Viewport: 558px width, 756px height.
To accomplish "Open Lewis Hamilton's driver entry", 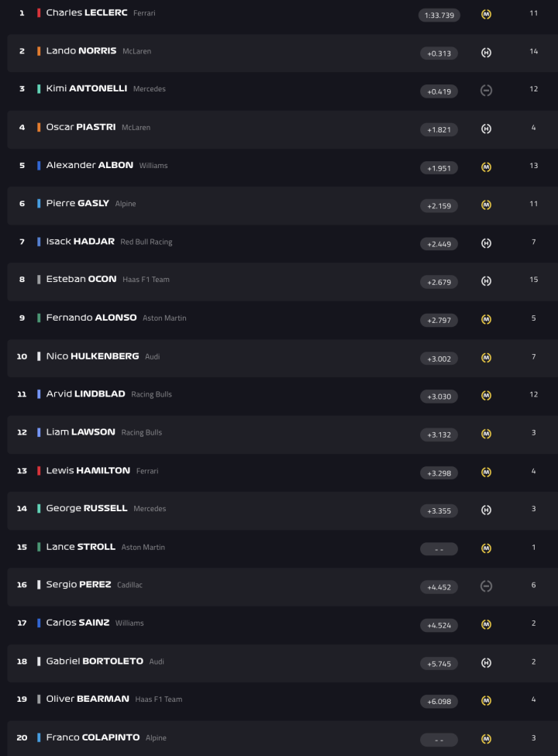I will click(x=88, y=470).
